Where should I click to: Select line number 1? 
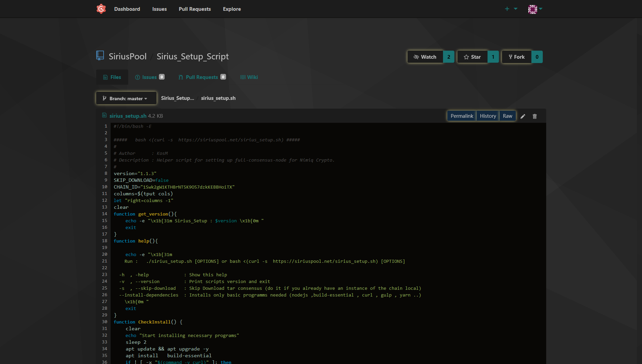tap(106, 126)
